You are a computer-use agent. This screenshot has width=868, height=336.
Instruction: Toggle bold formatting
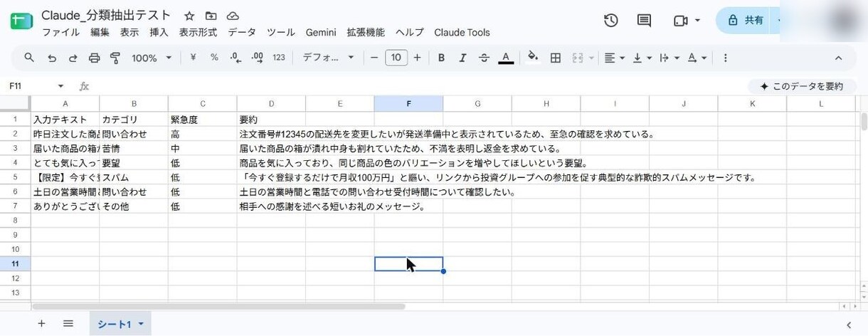(x=441, y=58)
